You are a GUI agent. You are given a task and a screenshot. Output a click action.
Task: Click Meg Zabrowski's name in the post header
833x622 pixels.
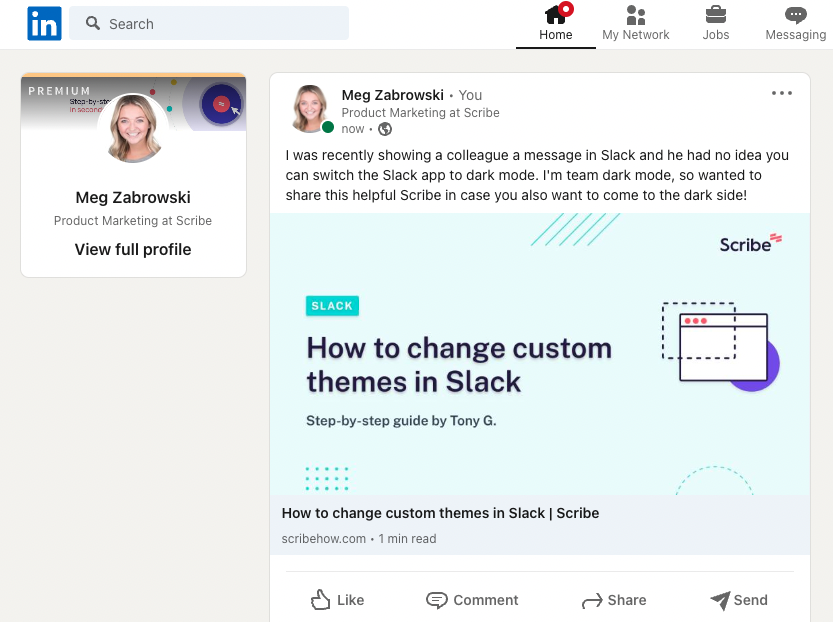point(393,95)
